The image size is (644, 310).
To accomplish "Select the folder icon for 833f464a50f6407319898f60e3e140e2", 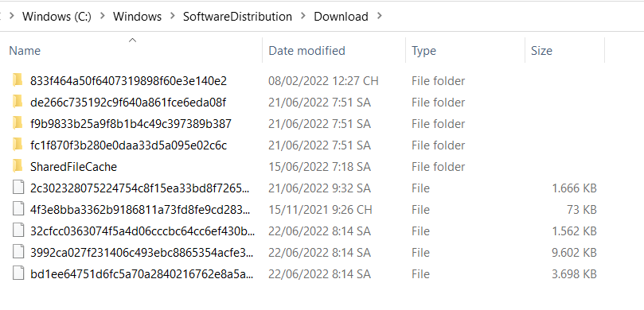I will coord(18,81).
